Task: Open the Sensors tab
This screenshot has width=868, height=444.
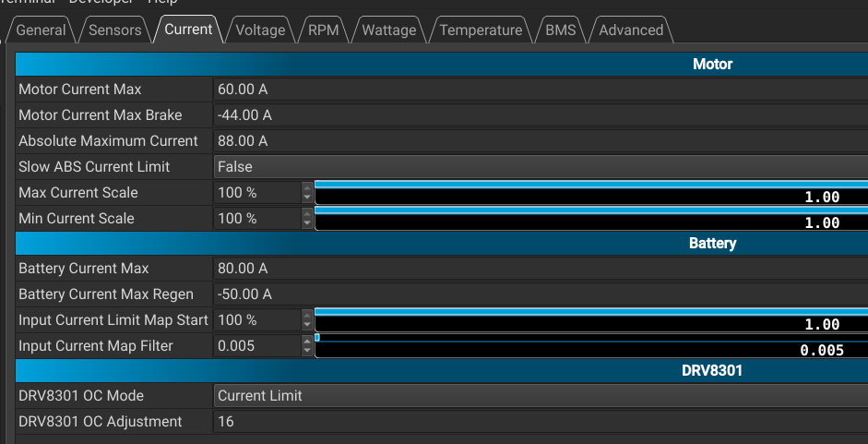Action: click(115, 30)
